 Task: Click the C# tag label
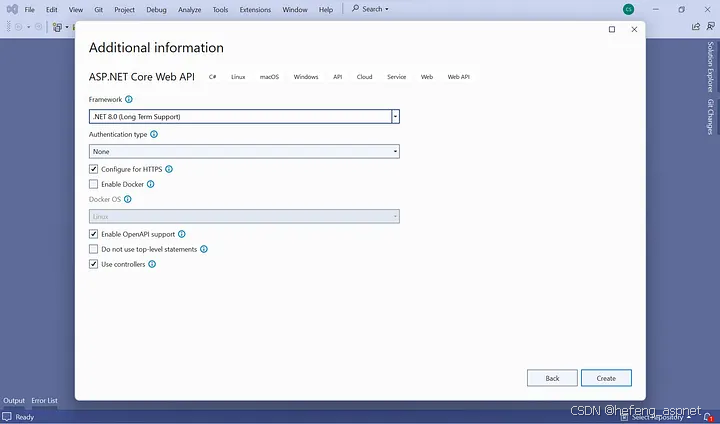coord(213,77)
